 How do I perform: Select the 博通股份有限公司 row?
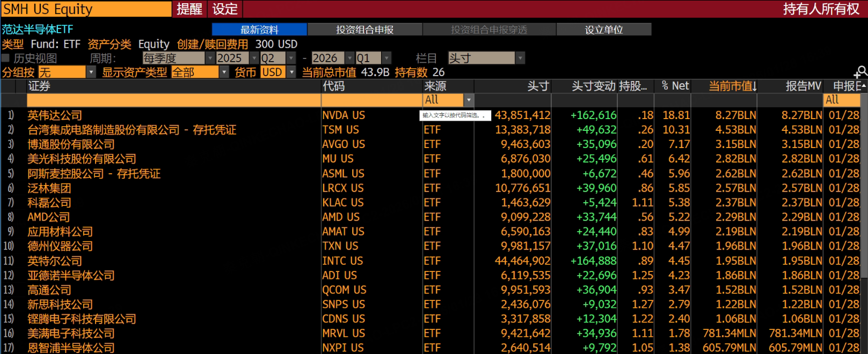click(x=431, y=144)
